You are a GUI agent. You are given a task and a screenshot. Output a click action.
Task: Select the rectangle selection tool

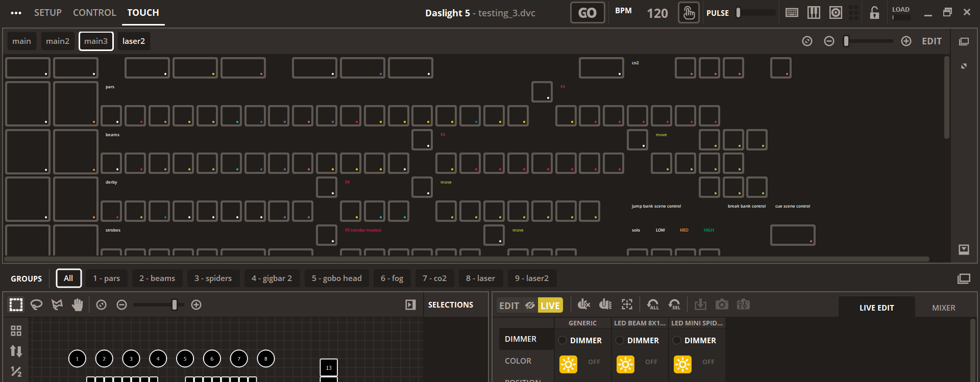coord(16,305)
